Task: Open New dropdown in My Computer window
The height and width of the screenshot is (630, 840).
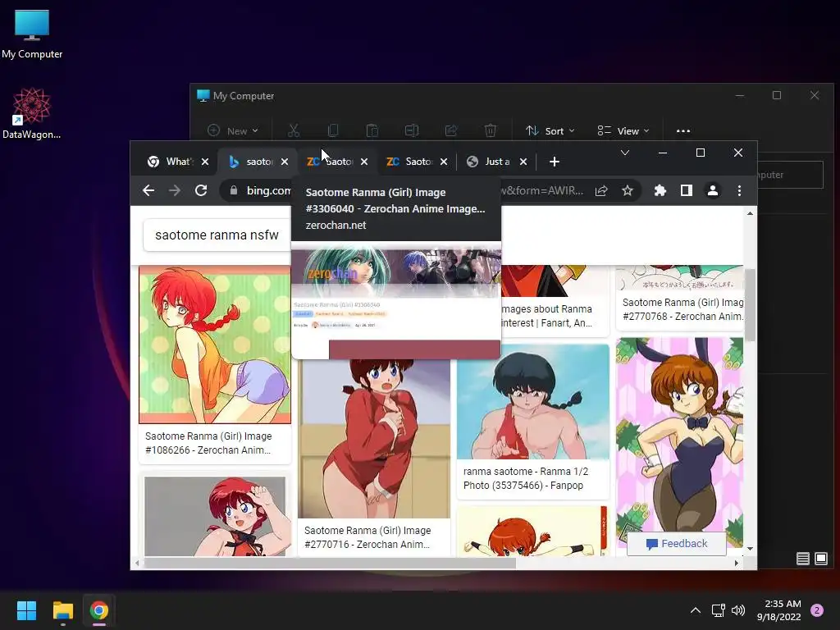Action: [232, 130]
